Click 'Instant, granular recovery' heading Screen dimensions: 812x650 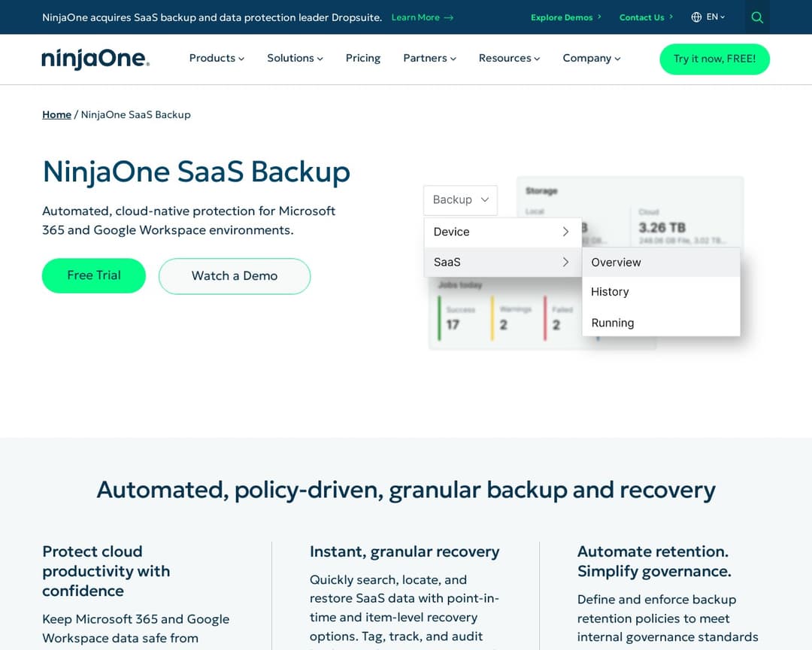point(404,551)
